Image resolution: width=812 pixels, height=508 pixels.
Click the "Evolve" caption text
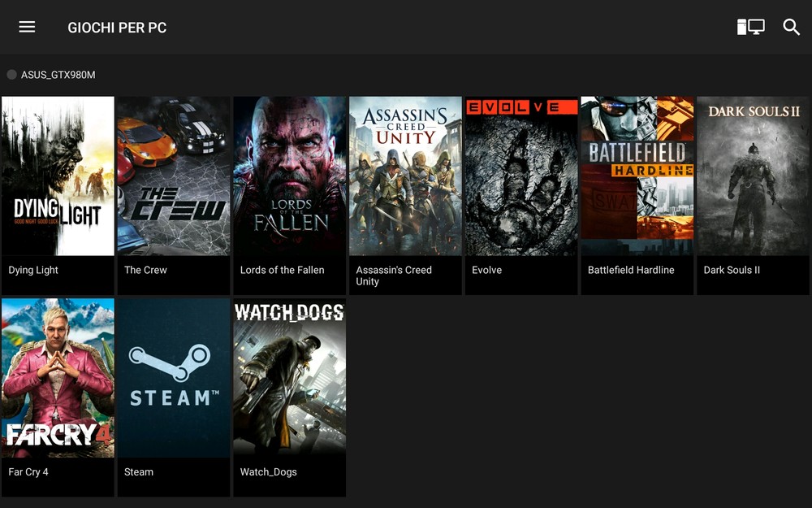click(x=486, y=270)
